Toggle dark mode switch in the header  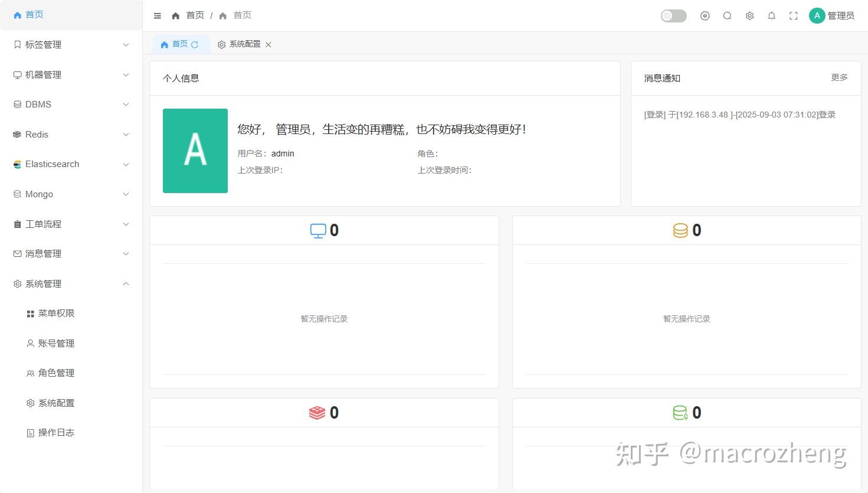673,16
